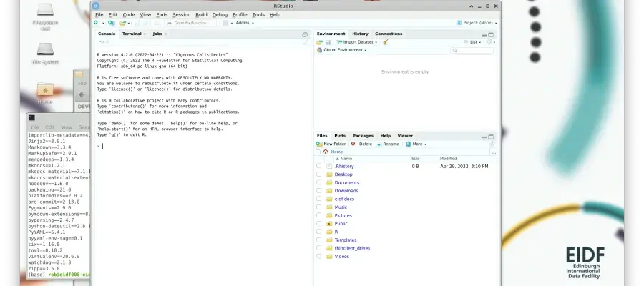The image size is (644, 286).
Task: Click the Environment refresh icon
Action: 489,42
